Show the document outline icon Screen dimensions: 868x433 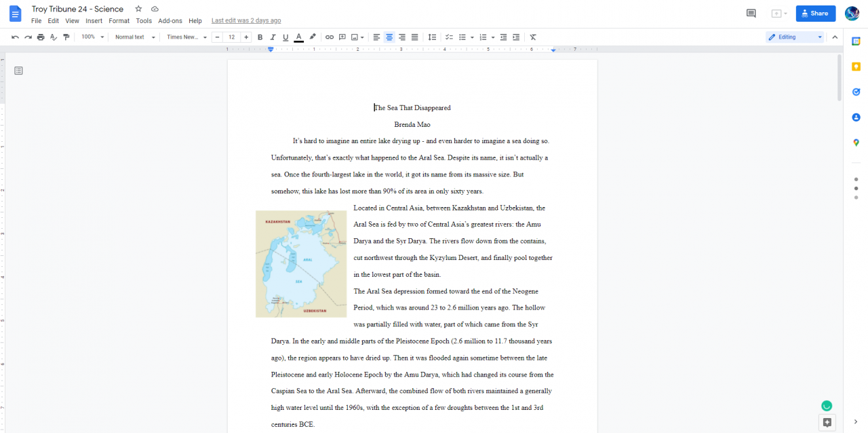tap(18, 71)
